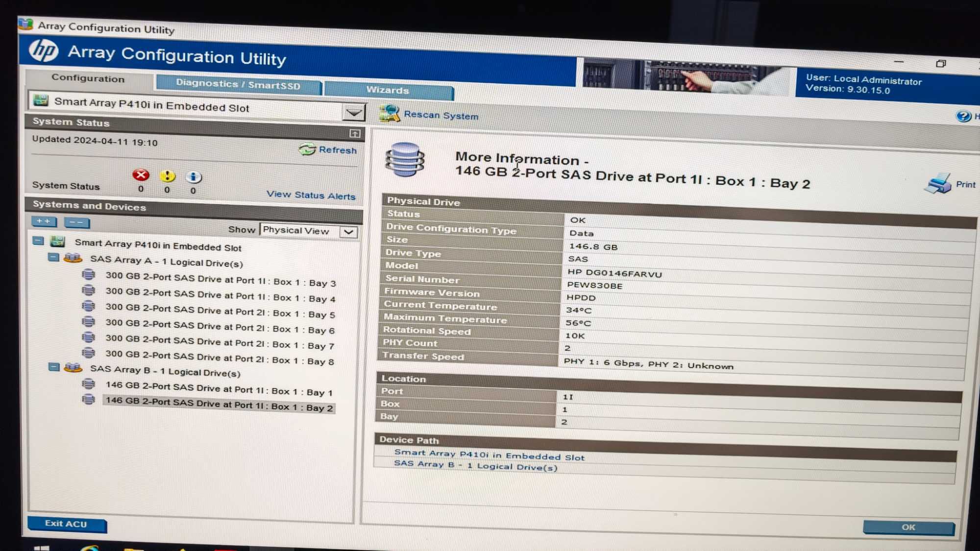Click drive icon for Bay 4 row
Viewport: 980px width, 551px height.
pos(88,290)
